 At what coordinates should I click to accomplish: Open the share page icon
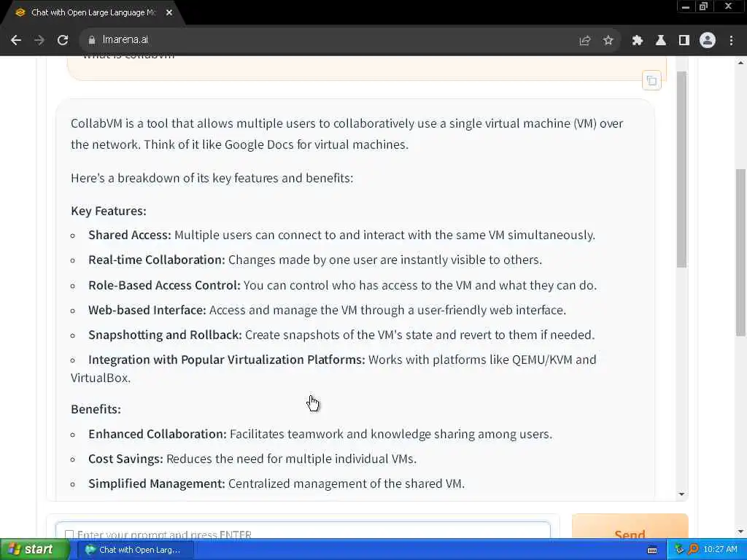tap(585, 41)
